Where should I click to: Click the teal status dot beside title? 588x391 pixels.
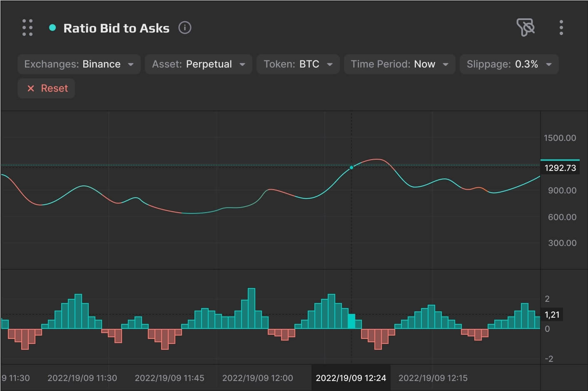click(52, 28)
